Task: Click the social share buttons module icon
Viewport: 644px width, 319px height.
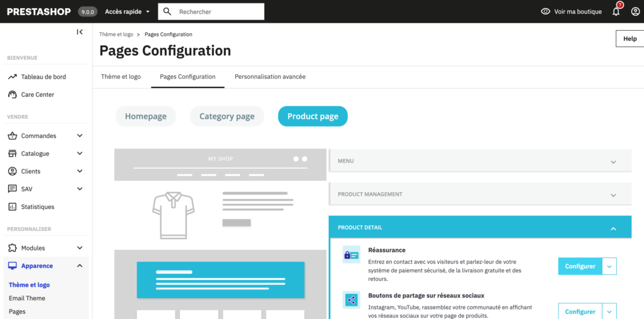Action: [352, 300]
